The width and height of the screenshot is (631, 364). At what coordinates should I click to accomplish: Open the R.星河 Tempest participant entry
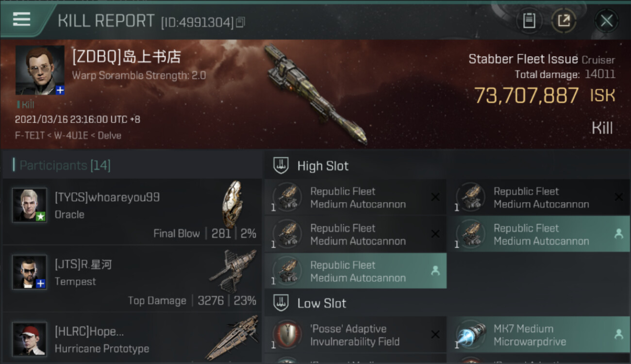(132, 279)
